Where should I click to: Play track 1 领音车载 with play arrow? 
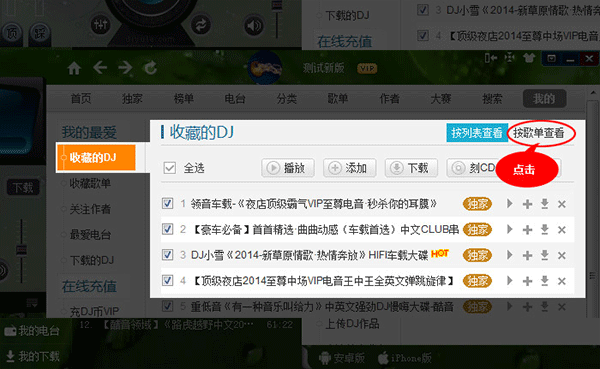tap(509, 204)
